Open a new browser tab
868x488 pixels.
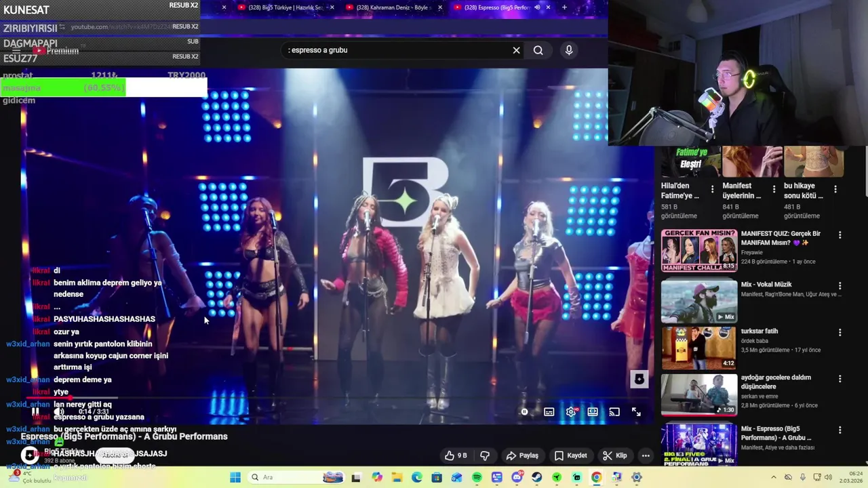tap(564, 7)
